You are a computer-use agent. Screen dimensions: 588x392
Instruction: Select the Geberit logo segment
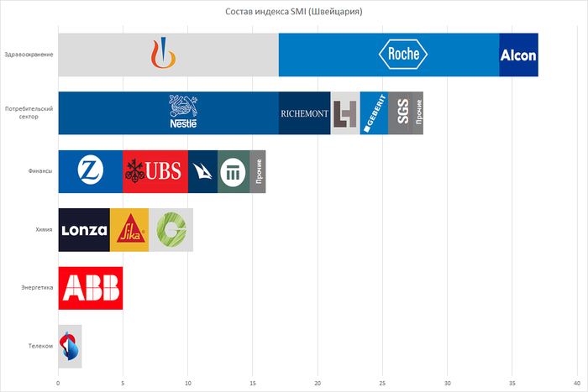point(374,112)
